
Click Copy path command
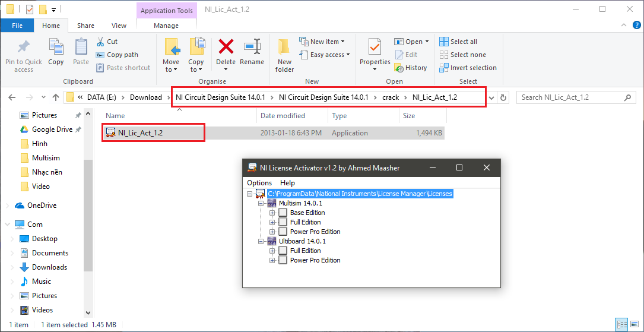pyautogui.click(x=117, y=55)
